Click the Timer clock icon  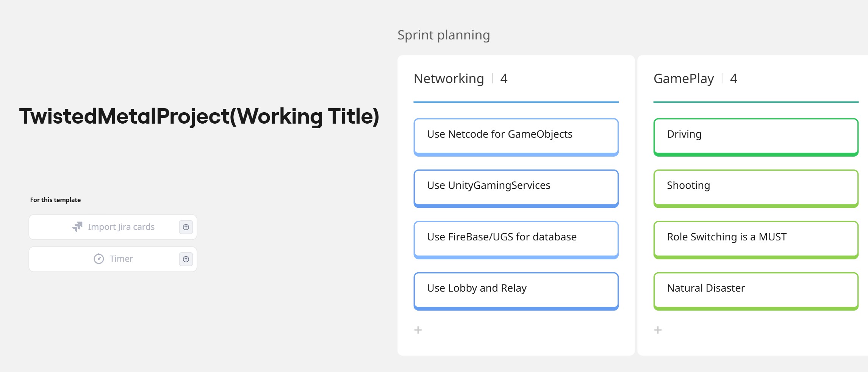tap(99, 259)
